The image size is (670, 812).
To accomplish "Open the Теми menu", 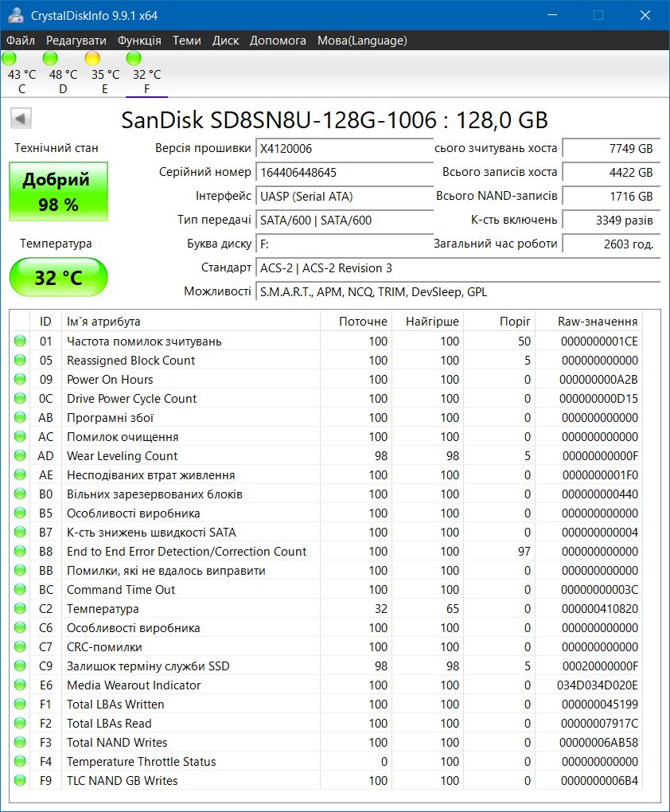I will point(186,41).
